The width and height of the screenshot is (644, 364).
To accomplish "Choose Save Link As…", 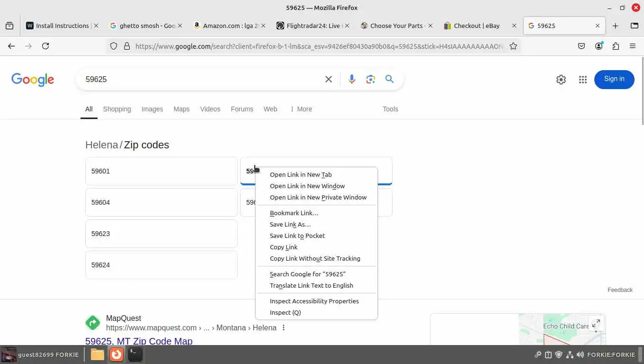I will point(316,224).
